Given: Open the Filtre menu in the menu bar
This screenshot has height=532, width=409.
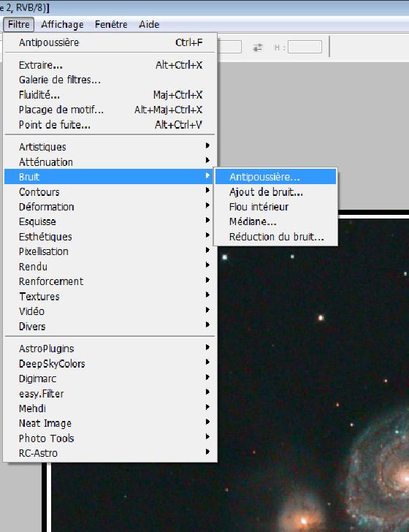Looking at the screenshot, I should point(19,24).
